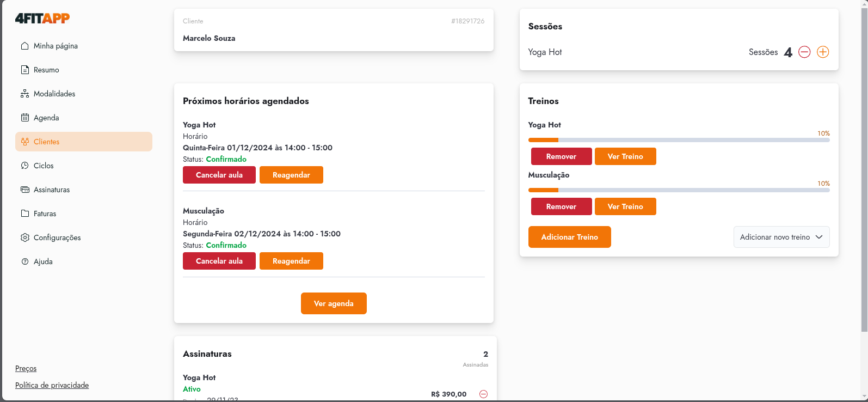Decrease Yoga Hot sessions with minus
Image resolution: width=868 pixels, height=402 pixels.
[804, 52]
